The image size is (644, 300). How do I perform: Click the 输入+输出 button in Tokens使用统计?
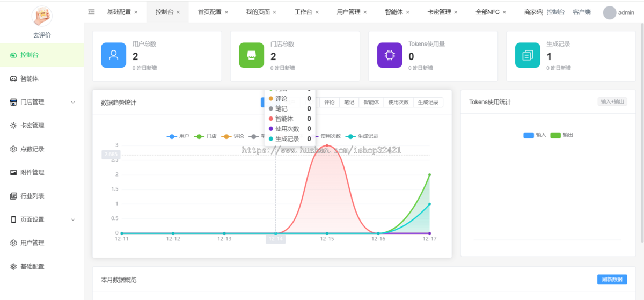pos(612,102)
